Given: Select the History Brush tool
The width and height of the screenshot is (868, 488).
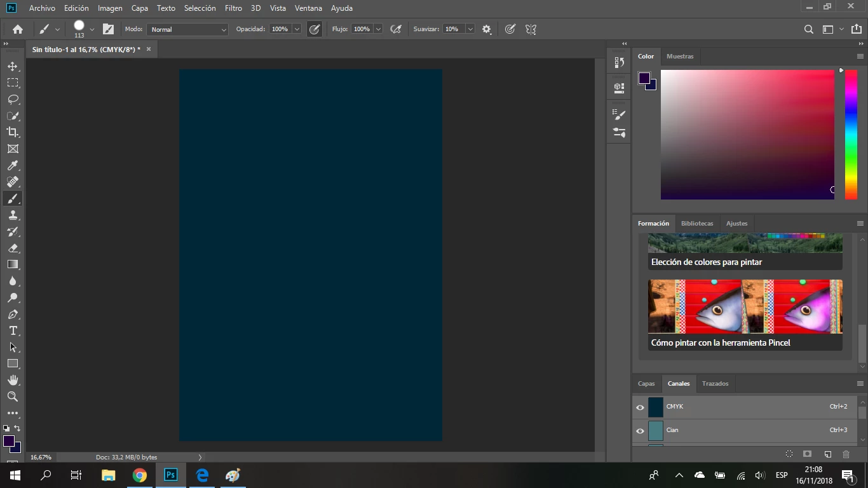Looking at the screenshot, I should coord(13,231).
